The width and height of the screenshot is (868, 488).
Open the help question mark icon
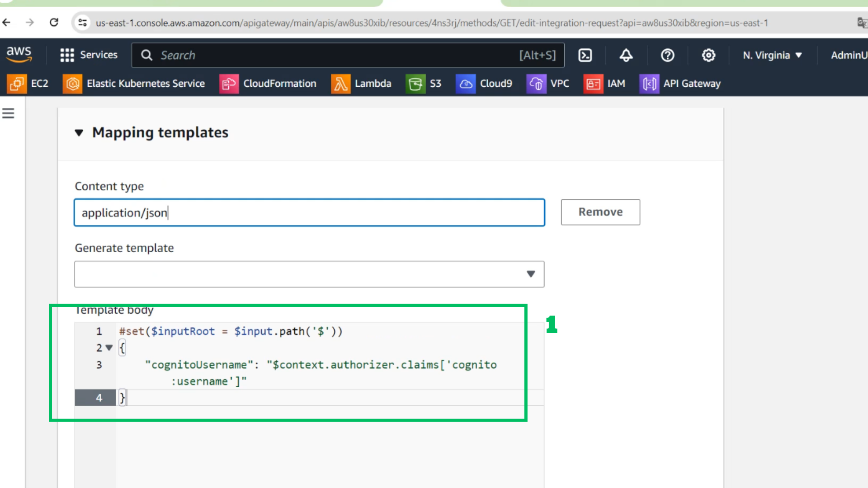click(667, 55)
